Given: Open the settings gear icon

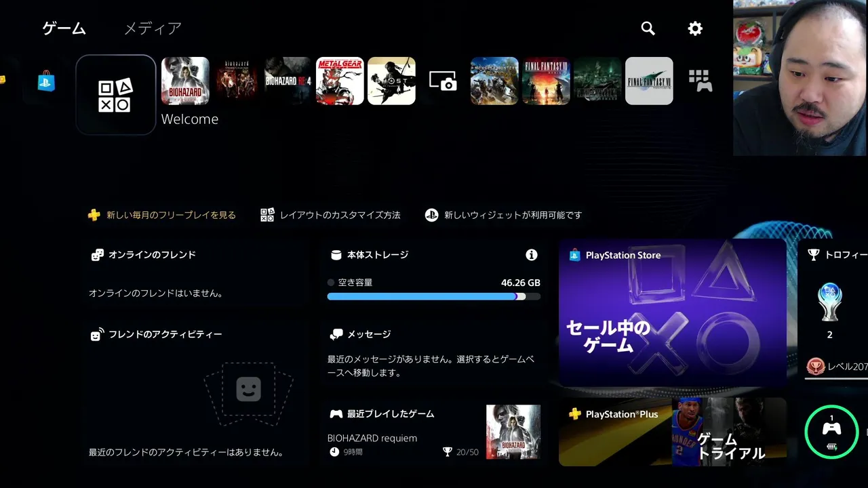Looking at the screenshot, I should (x=695, y=28).
